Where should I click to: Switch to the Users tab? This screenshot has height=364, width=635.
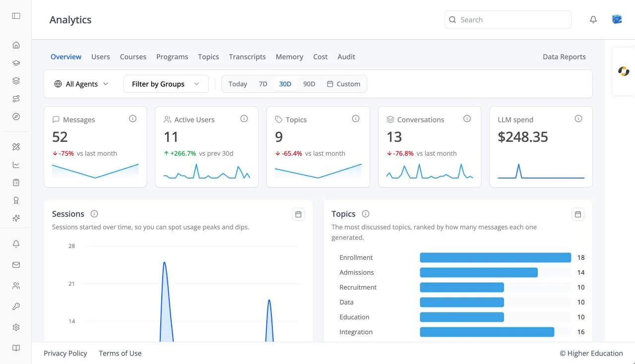click(101, 57)
